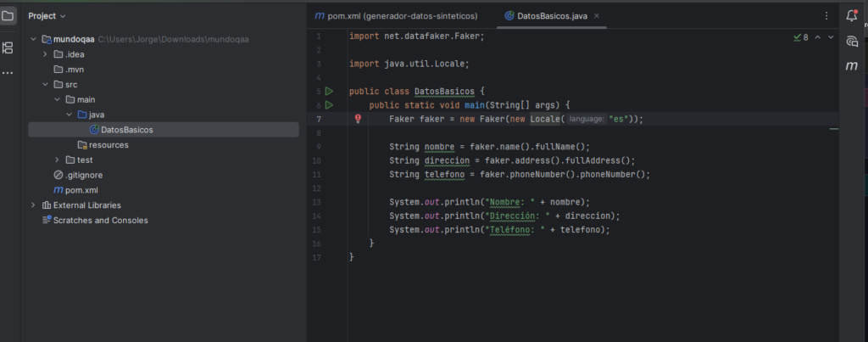Open the Maven tool window icon
This screenshot has height=342, width=868.
pos(852,66)
